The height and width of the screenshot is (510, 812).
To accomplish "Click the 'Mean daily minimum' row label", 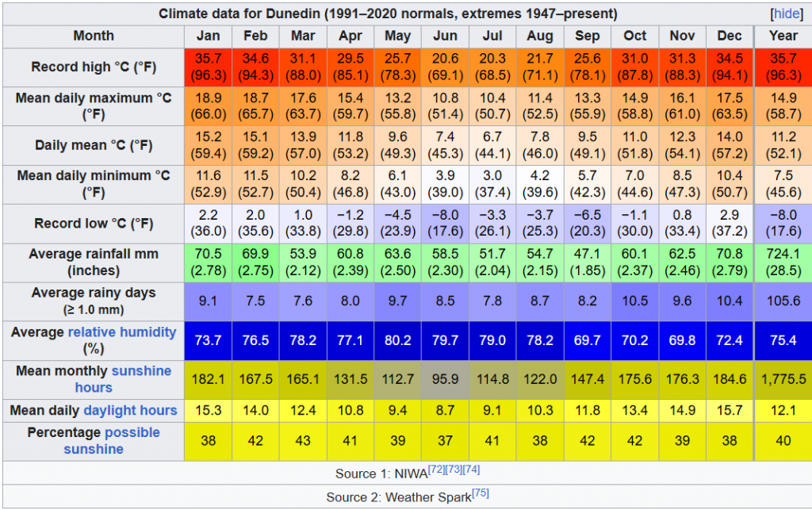I will pos(94,184).
